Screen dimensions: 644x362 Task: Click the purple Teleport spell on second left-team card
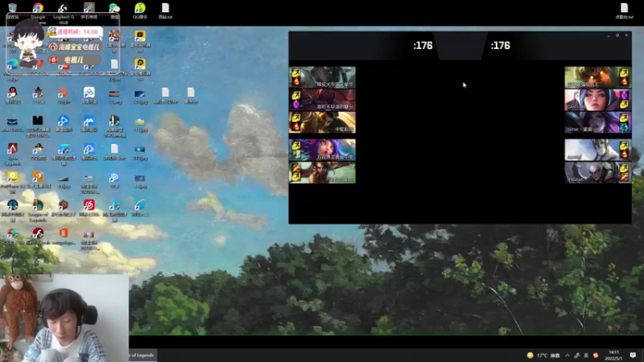295,105
